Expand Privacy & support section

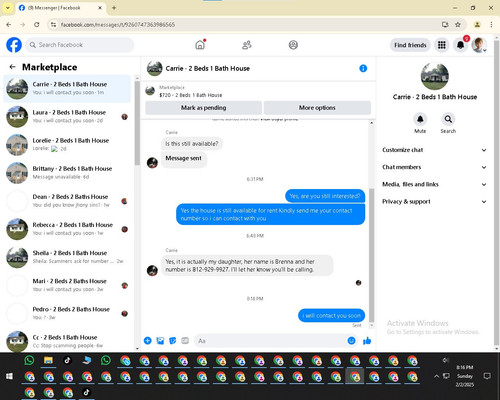434,202
